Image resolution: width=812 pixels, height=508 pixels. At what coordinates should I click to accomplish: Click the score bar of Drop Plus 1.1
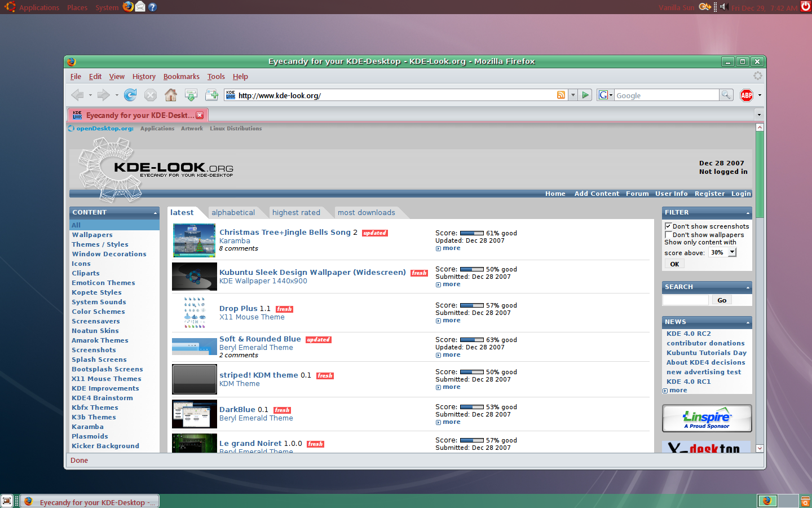(472, 305)
